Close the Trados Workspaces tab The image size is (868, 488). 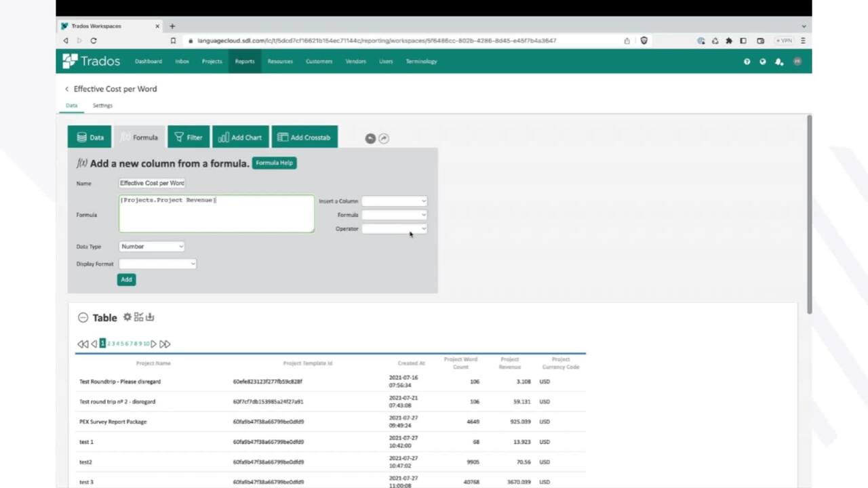coord(157,26)
